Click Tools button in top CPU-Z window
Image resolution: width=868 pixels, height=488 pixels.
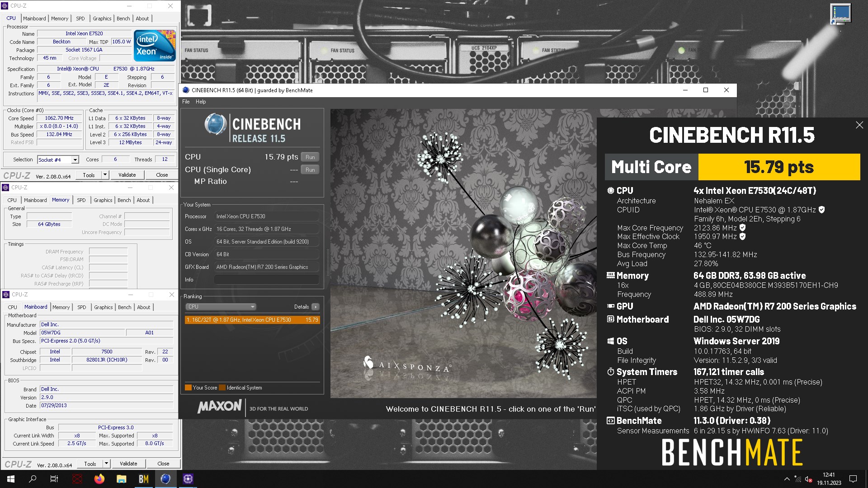point(89,175)
